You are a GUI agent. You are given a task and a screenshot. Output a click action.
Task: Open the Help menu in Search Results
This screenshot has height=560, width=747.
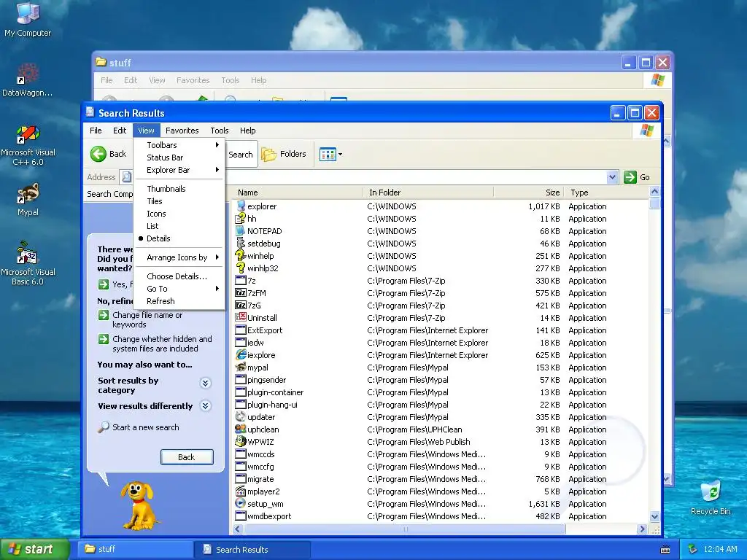(x=248, y=131)
